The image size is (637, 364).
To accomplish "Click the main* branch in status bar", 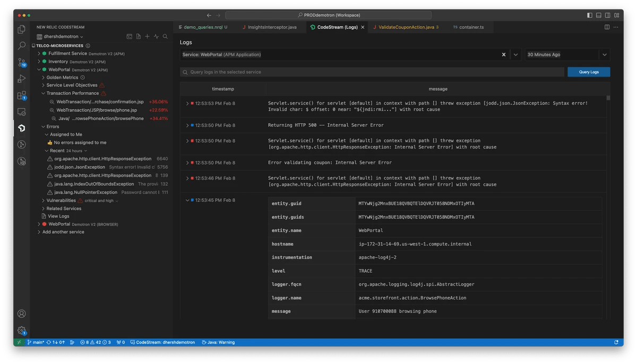I will [36, 342].
